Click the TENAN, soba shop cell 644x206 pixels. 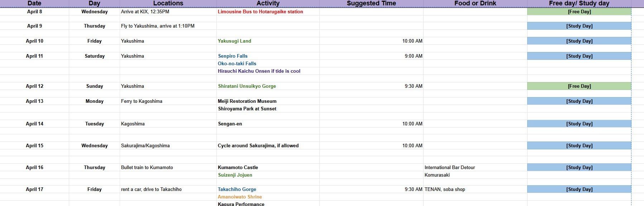point(475,189)
